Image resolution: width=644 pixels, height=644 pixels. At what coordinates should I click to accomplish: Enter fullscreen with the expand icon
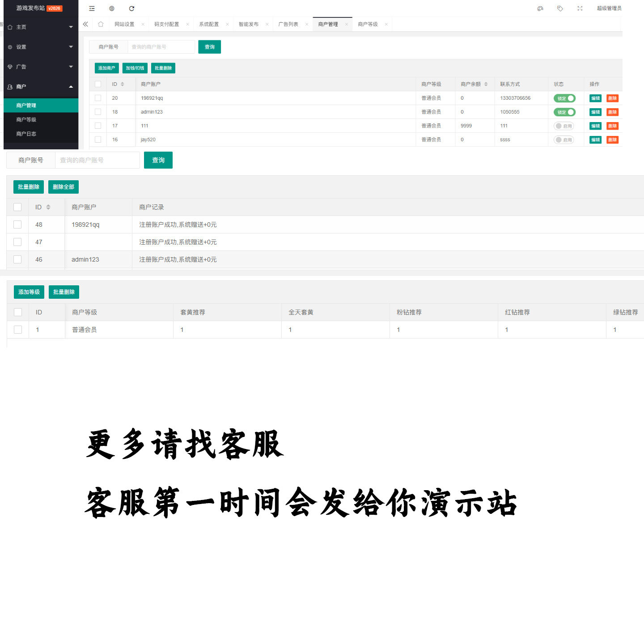tap(580, 8)
